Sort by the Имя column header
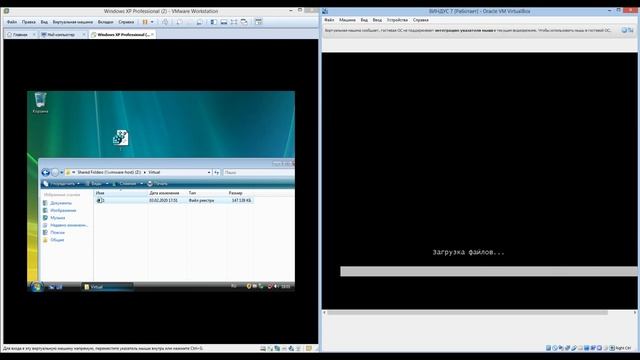The height and width of the screenshot is (360, 640). (x=120, y=193)
